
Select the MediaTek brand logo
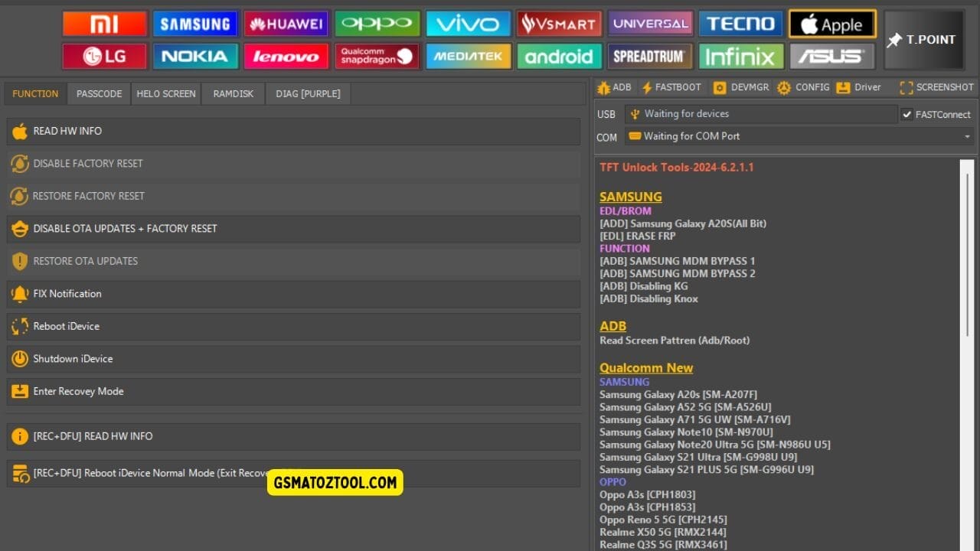click(x=468, y=56)
